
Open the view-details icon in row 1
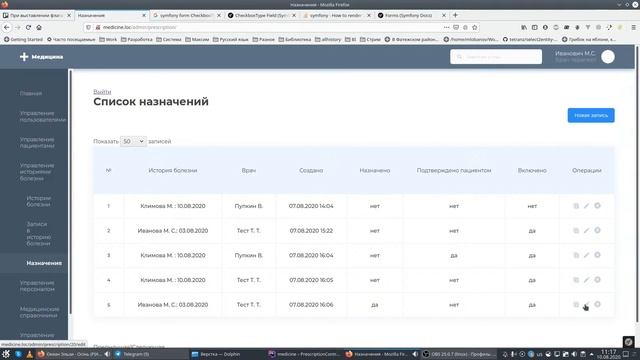pyautogui.click(x=576, y=206)
